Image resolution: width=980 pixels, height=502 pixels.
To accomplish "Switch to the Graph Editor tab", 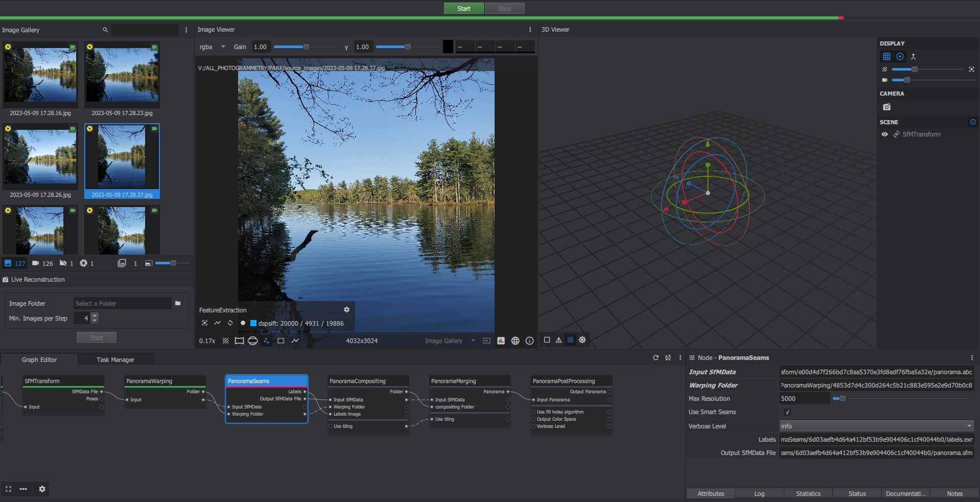I will [x=39, y=360].
